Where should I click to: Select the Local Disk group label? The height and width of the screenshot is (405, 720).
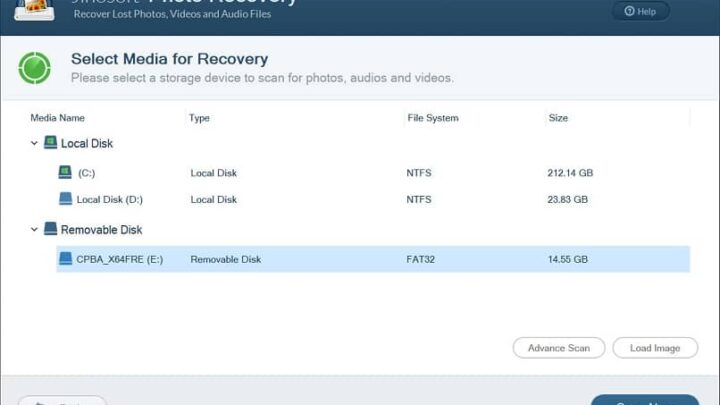click(x=87, y=144)
